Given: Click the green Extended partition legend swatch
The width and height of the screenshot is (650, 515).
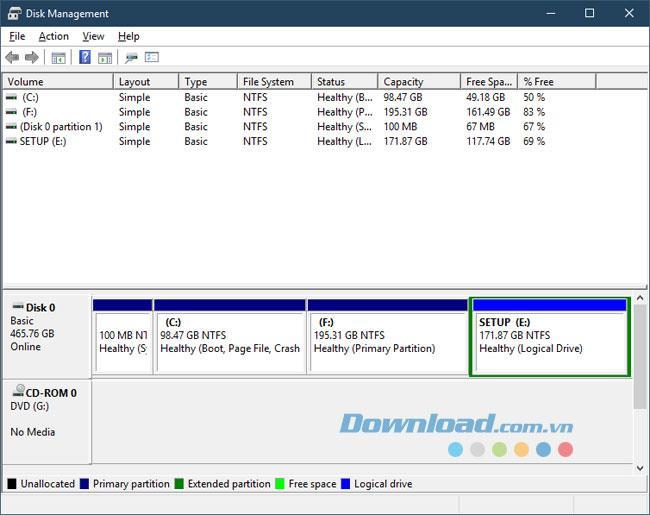Looking at the screenshot, I should coord(179,483).
